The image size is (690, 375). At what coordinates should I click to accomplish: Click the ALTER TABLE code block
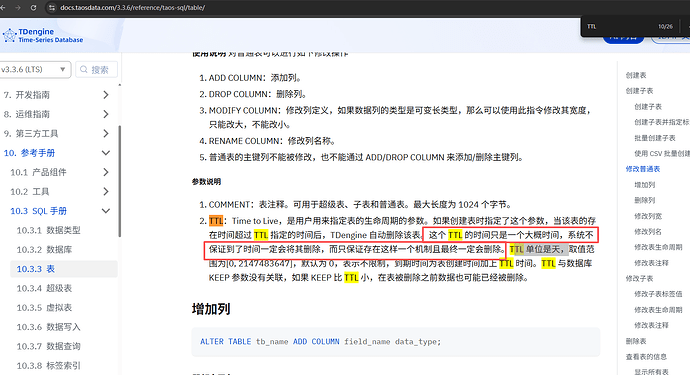point(396,342)
